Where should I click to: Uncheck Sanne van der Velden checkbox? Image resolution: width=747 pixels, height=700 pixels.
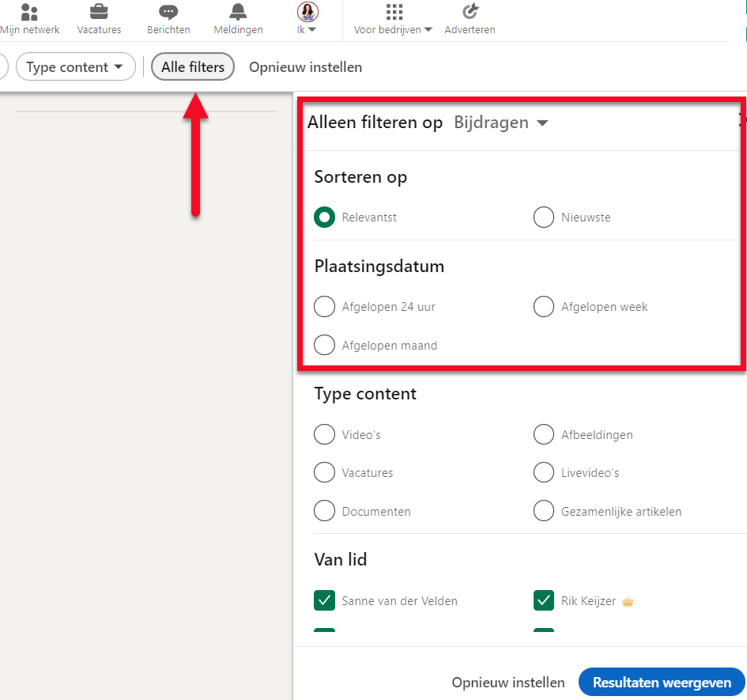324,601
